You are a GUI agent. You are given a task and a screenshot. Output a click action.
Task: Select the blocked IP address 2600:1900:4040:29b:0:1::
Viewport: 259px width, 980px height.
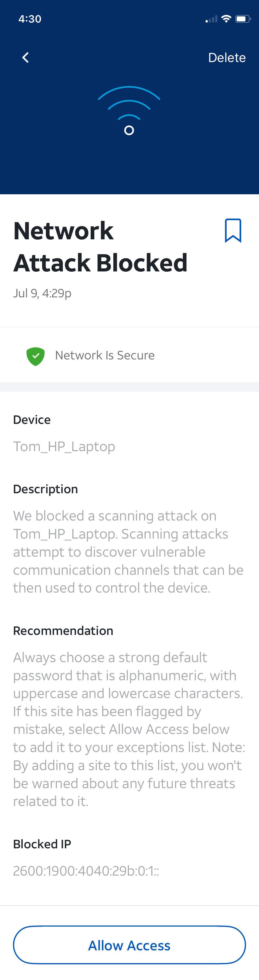coord(86,870)
